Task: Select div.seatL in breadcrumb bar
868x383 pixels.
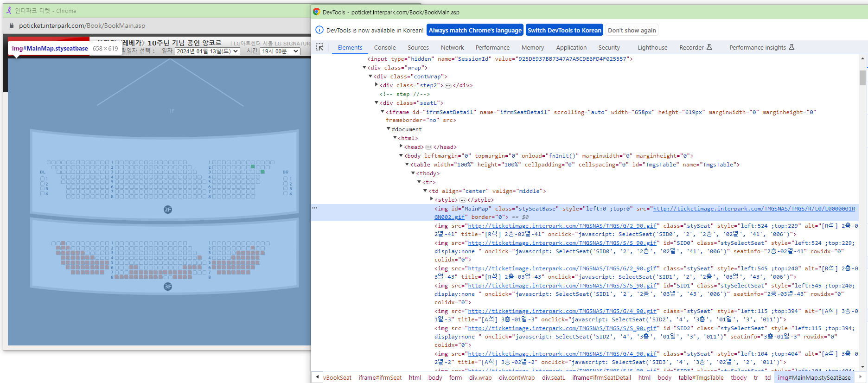Action: 553,377
